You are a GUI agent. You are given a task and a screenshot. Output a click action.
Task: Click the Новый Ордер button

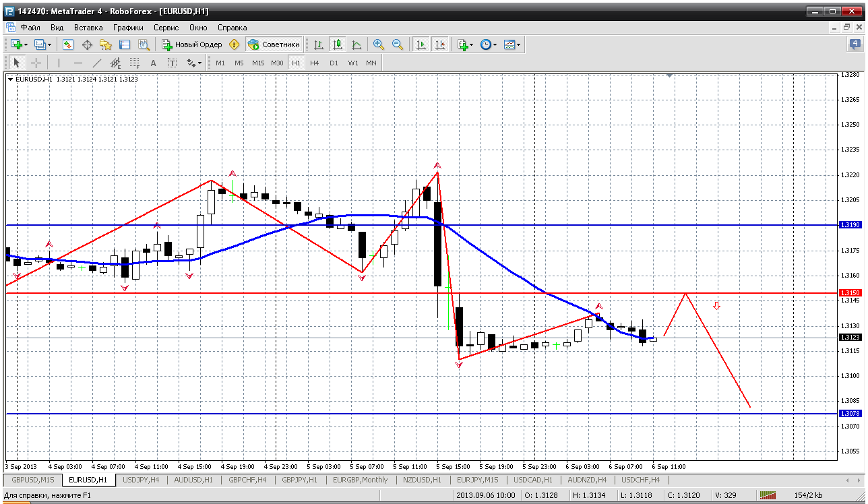coord(192,44)
